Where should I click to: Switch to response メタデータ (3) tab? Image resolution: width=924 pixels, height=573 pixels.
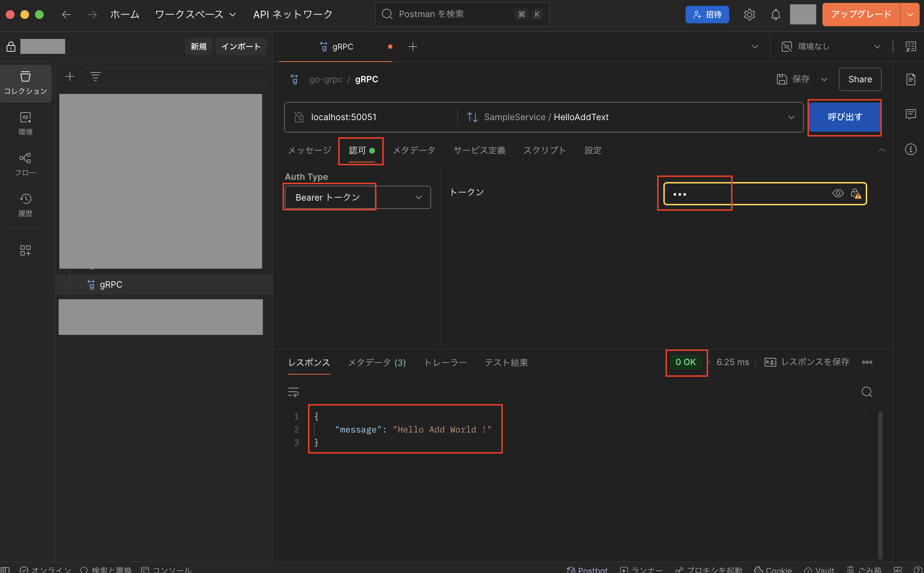[x=377, y=362]
